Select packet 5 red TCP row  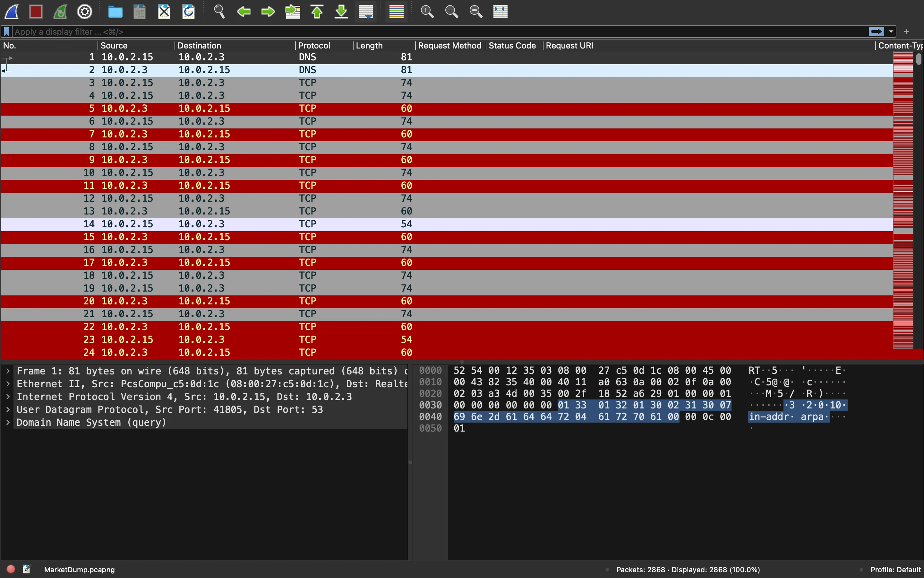[447, 109]
